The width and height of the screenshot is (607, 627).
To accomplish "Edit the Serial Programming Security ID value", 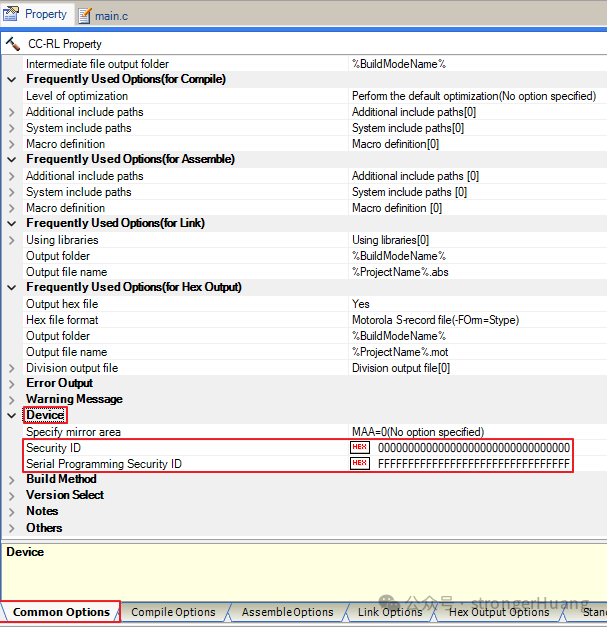I will click(x=474, y=463).
